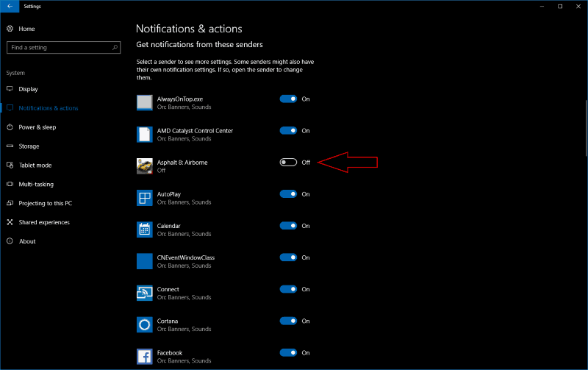Click the Display monitor icon in sidebar

click(10, 89)
